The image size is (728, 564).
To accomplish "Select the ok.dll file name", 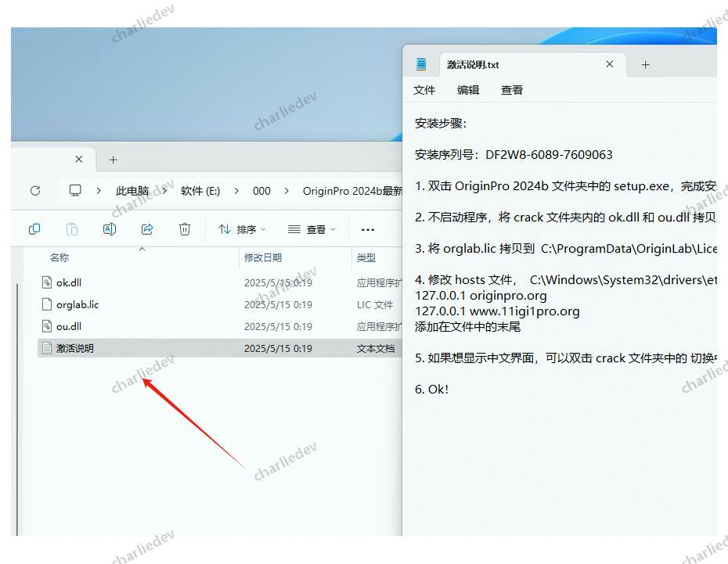I will coord(69,282).
